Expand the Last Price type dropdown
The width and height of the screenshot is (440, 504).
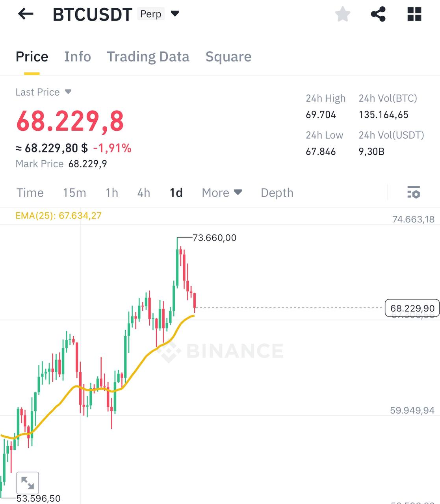point(68,92)
